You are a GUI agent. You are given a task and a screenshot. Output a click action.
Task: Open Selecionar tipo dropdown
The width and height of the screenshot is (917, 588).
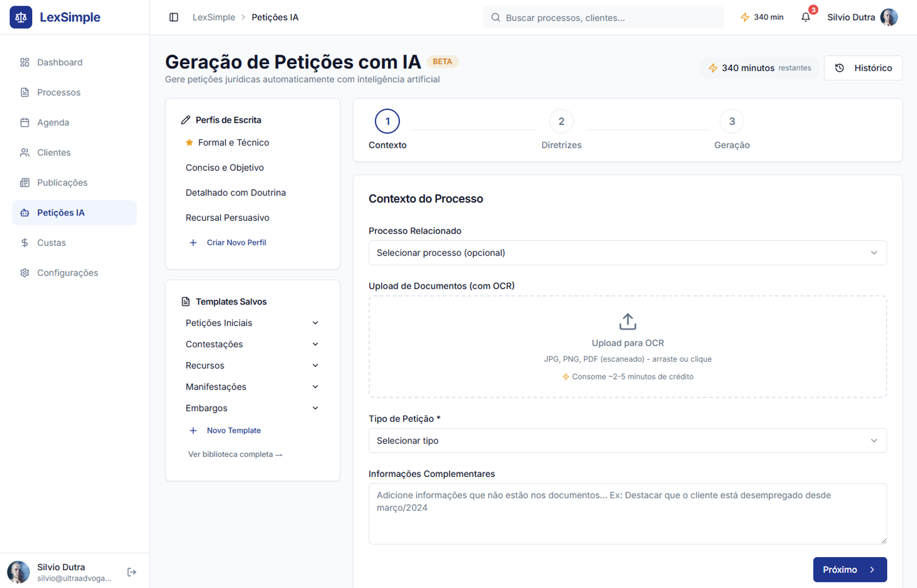628,441
